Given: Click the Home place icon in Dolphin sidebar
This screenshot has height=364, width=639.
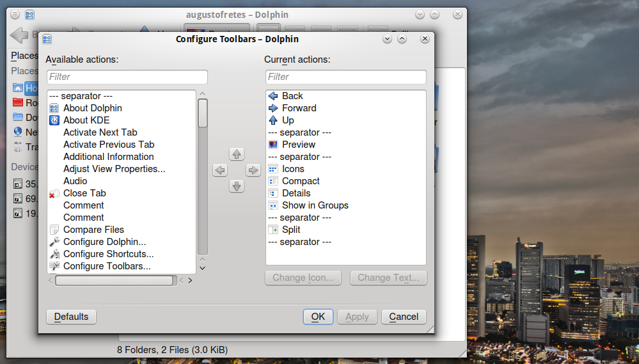Looking at the screenshot, I should [x=17, y=88].
